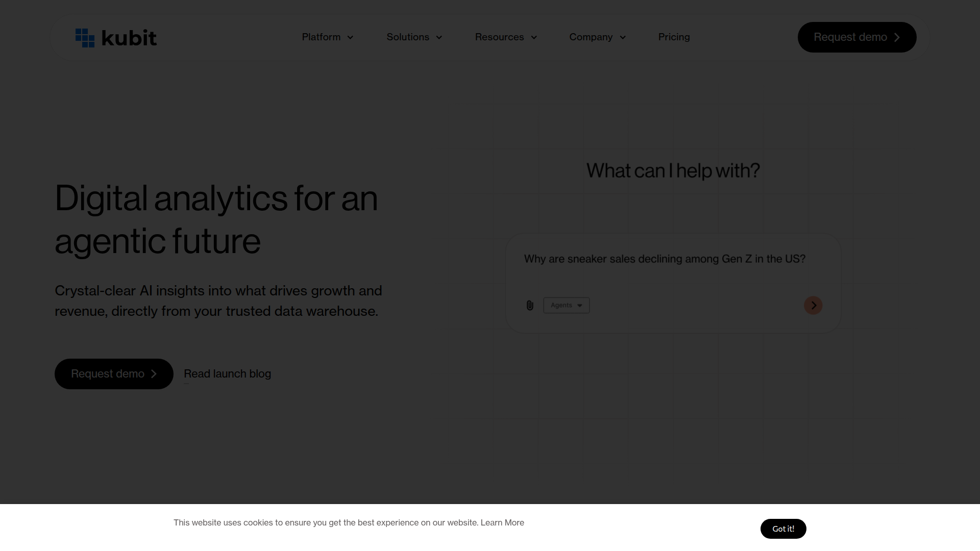
Task: Click the hero Request demo button
Action: (107, 374)
